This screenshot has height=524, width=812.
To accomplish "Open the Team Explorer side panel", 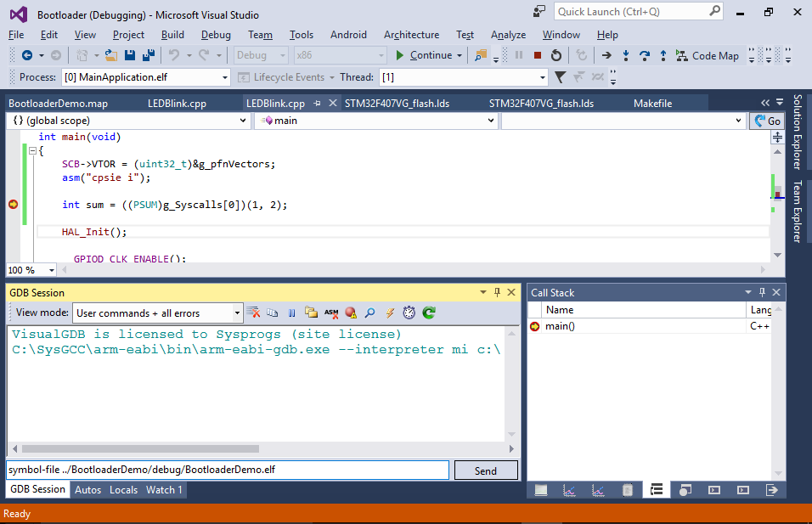I will (x=798, y=211).
